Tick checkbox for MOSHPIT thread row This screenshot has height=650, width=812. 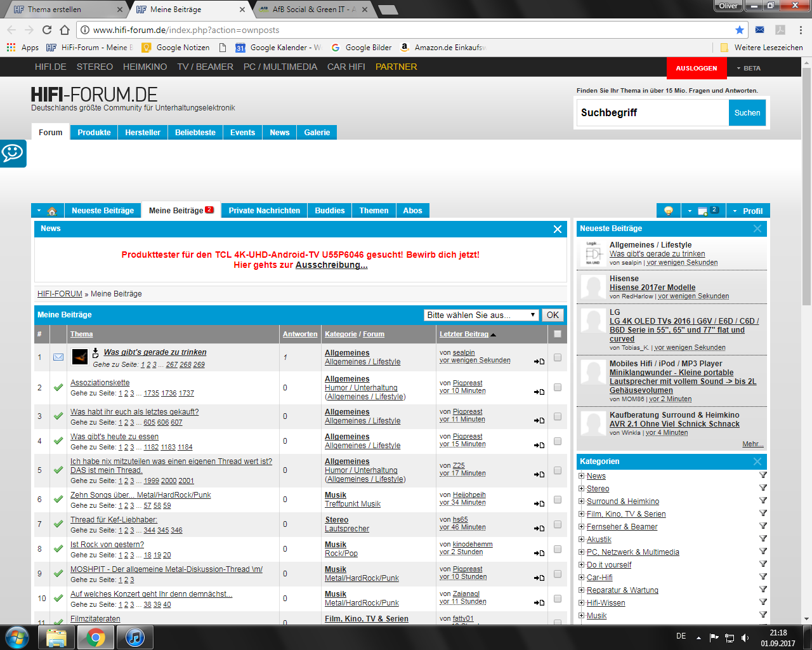[558, 574]
